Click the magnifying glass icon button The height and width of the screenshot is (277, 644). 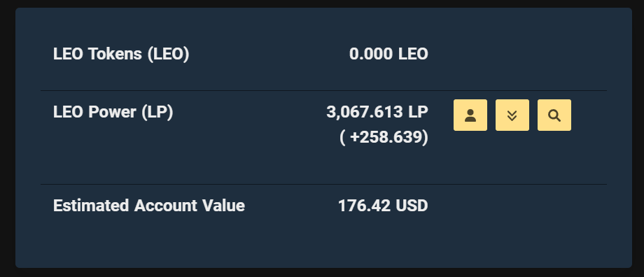(554, 115)
